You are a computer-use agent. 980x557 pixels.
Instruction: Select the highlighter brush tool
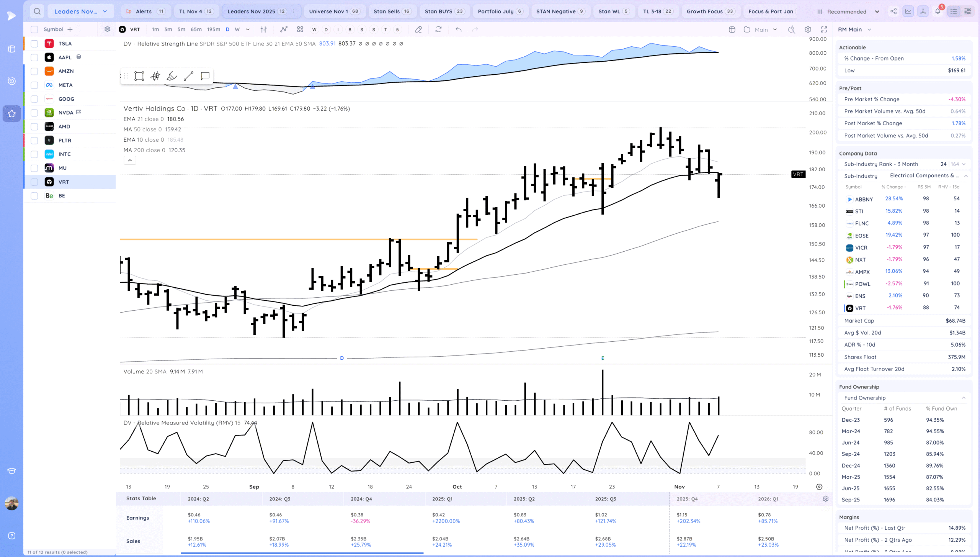172,76
